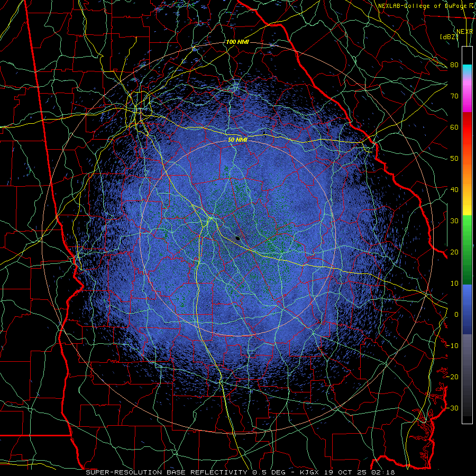Click the cyan segment of the color bar
This screenshot has width=476, height=476.
pyautogui.click(x=467, y=70)
